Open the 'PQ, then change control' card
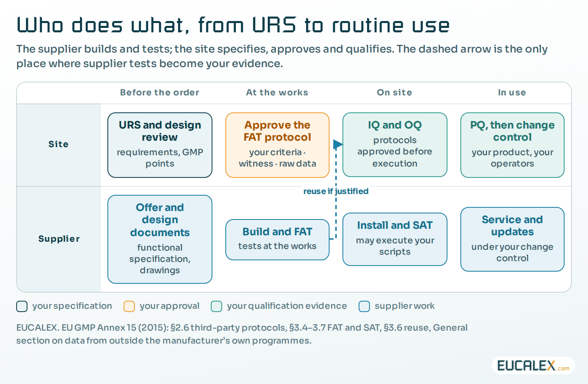588x384 pixels. [512, 145]
